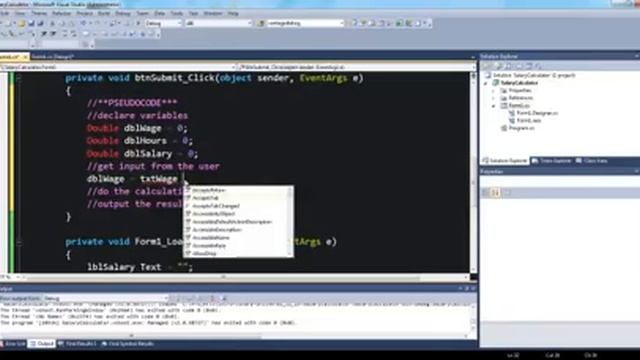640x360 pixels.
Task: Click the IntelliSense list scrollbar
Action: pos(291,222)
